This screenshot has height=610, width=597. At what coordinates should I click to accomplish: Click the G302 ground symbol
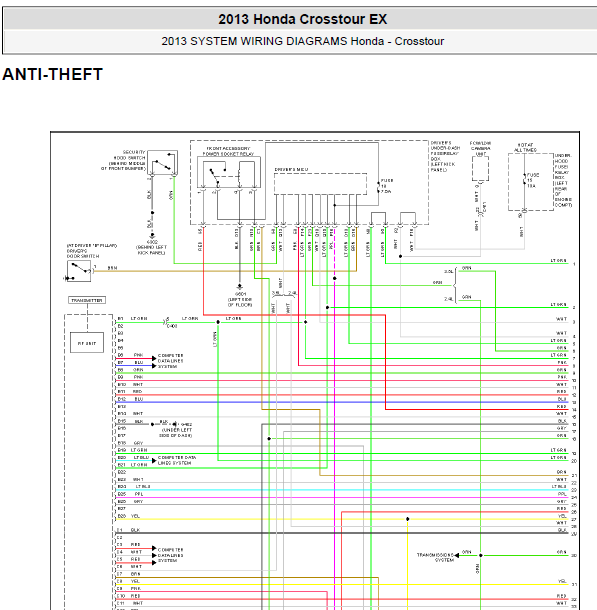152,235
